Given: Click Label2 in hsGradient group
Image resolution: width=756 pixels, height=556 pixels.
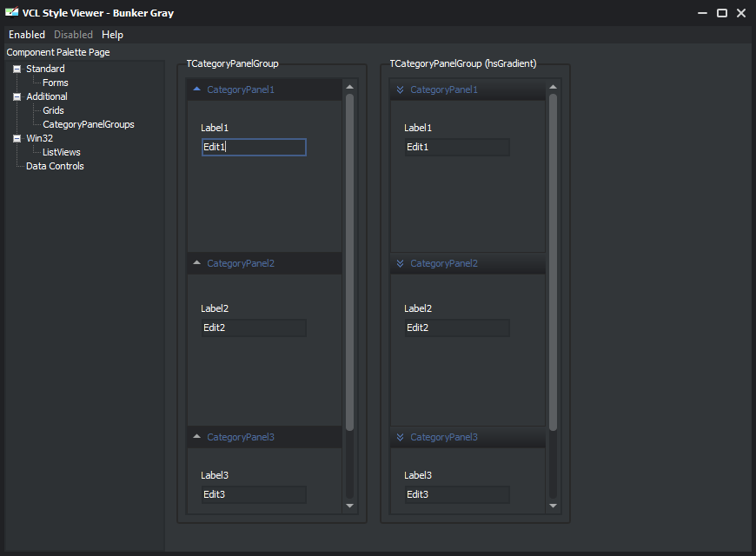Looking at the screenshot, I should coord(418,308).
